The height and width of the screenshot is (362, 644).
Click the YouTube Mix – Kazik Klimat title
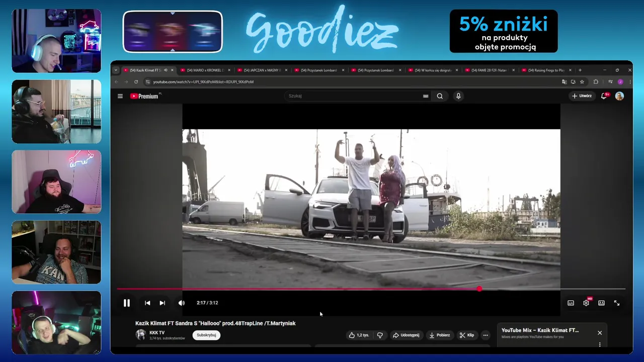[x=540, y=330]
